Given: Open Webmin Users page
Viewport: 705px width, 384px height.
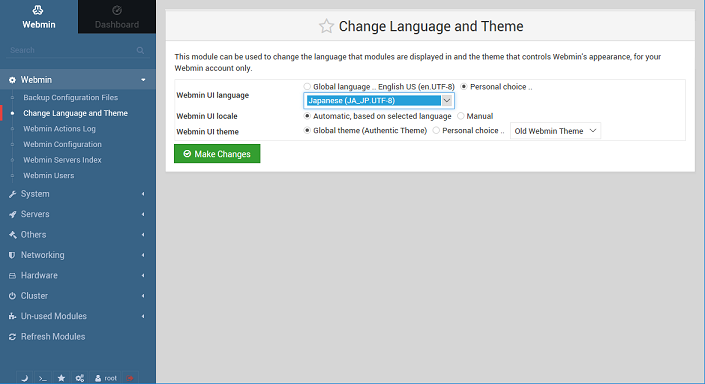Looking at the screenshot, I should (x=49, y=175).
